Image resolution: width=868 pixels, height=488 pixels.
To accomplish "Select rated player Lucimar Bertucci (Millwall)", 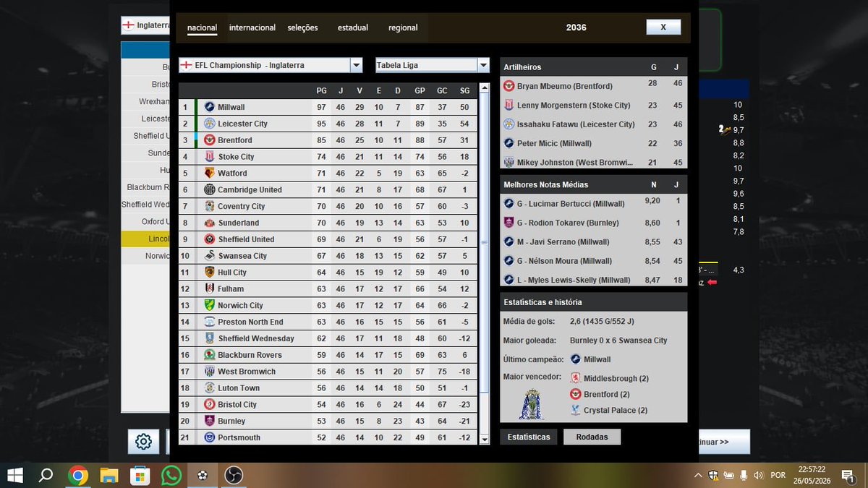I will pyautogui.click(x=594, y=204).
